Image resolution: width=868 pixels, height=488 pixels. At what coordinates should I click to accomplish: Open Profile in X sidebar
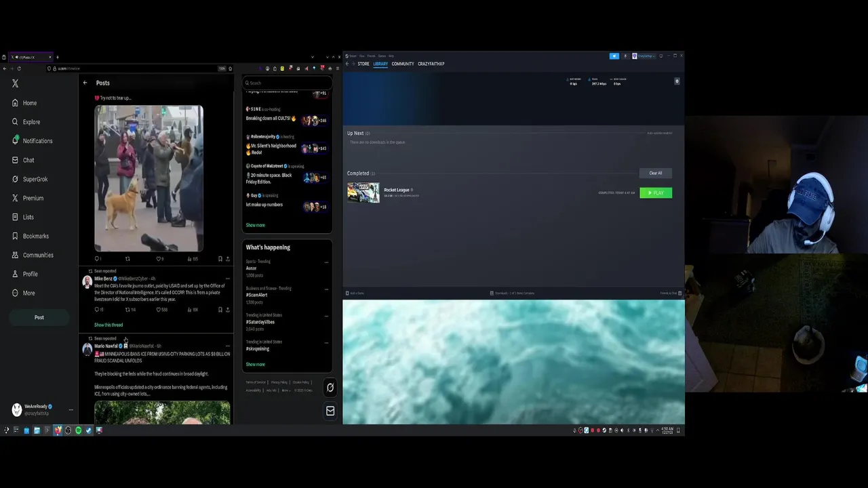[25, 274]
